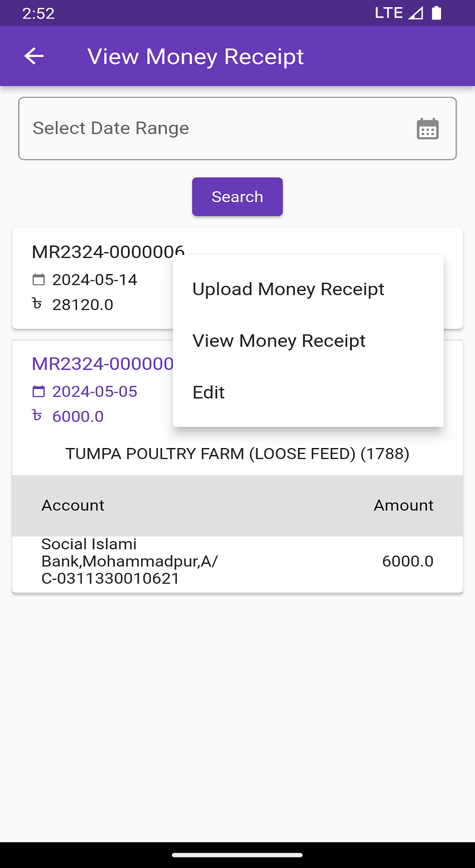Choose Upload Money Receipt from popup menu
Viewport: 475px width, 868px height.
coord(288,289)
